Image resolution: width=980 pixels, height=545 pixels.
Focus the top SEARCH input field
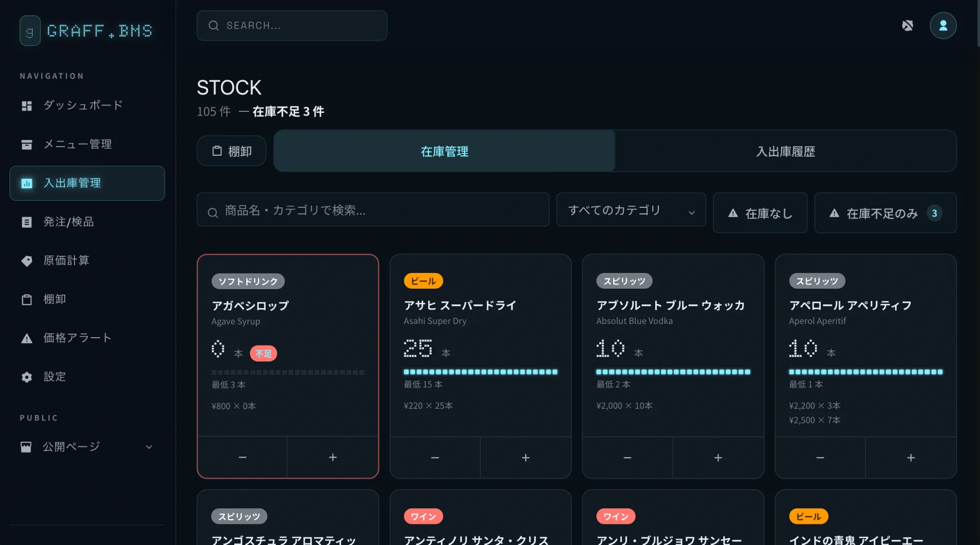[x=292, y=25]
